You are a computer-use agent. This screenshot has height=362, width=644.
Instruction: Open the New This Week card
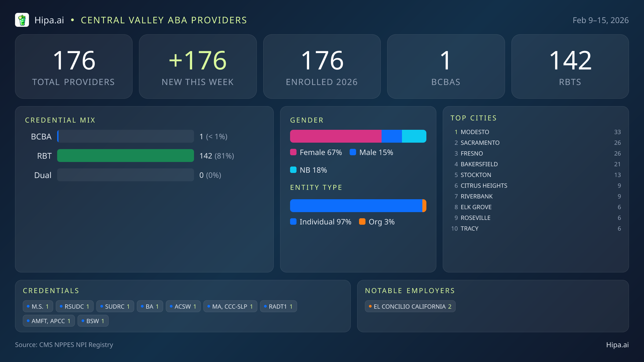tap(198, 67)
